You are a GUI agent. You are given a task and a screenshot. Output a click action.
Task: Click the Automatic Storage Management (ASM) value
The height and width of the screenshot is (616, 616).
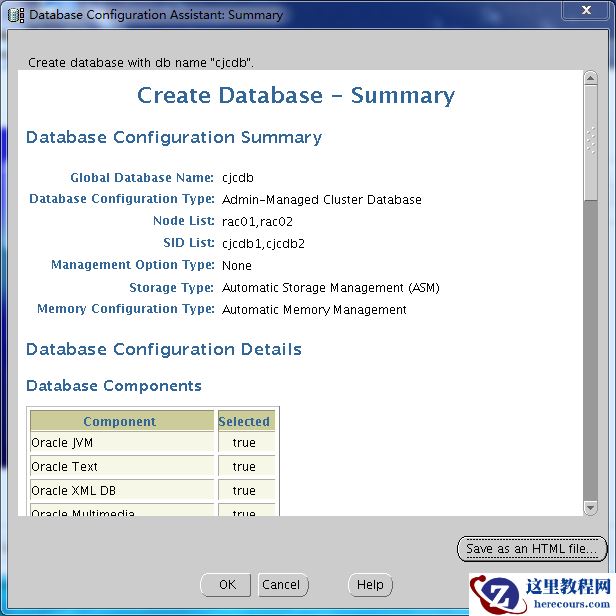click(x=330, y=288)
